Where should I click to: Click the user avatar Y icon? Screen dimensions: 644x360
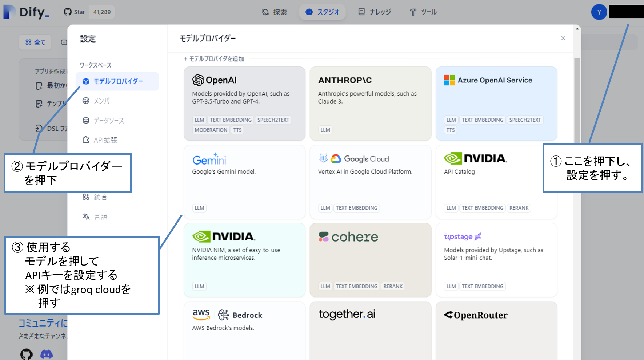click(599, 12)
